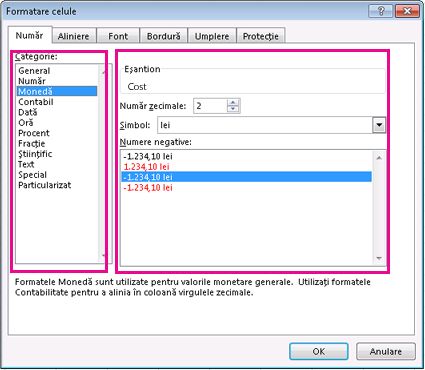Close the Formatare celule dialog
The width and height of the screenshot is (425, 370).
pos(407,11)
